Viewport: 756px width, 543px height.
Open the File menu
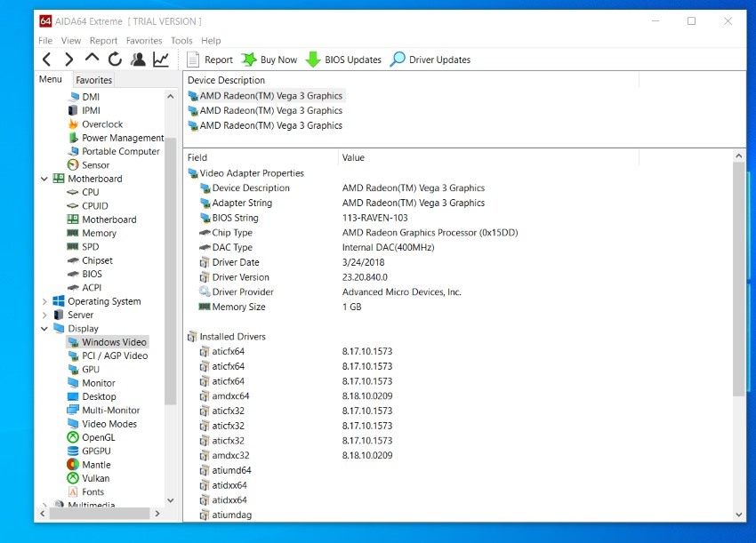click(x=45, y=41)
